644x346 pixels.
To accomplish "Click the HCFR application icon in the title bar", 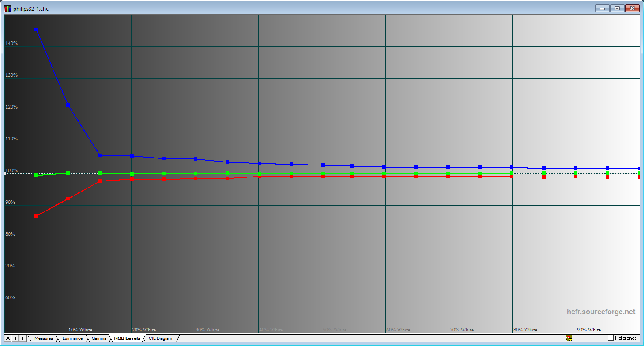I will pos(8,8).
